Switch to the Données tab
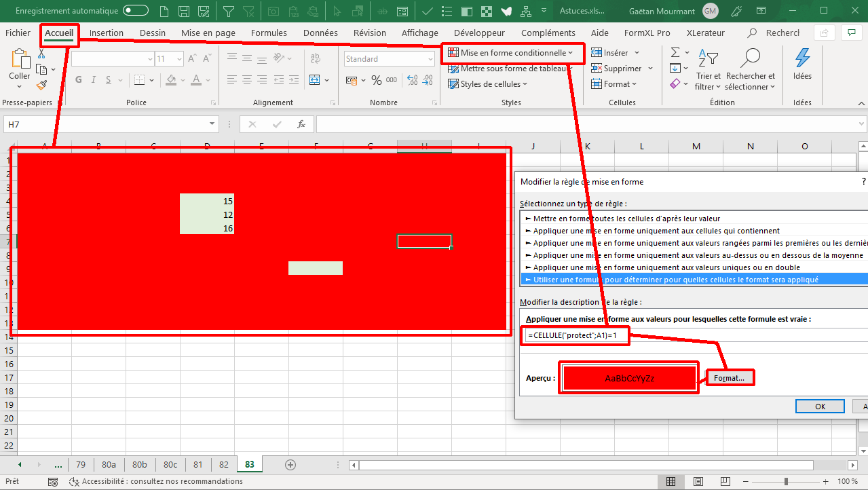Screen dimensions: 868x490 pyautogui.click(x=320, y=33)
